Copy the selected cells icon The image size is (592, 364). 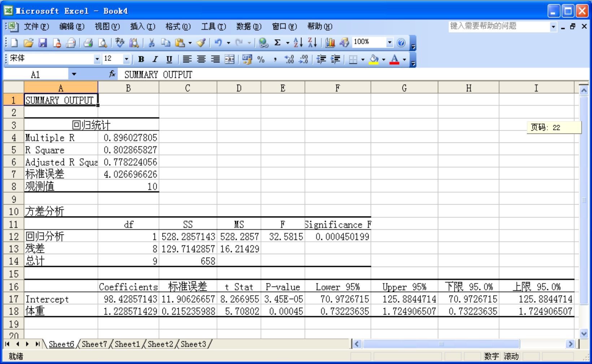pos(166,43)
